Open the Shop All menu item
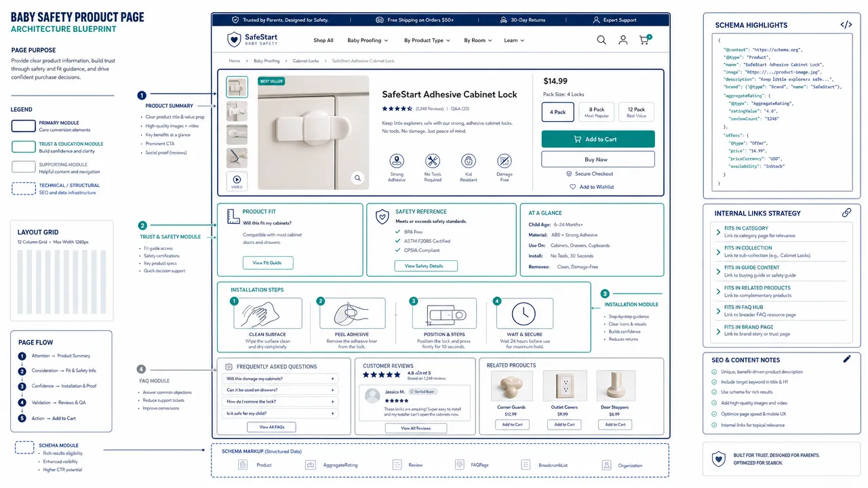This screenshot has height=488, width=868. pyautogui.click(x=323, y=41)
